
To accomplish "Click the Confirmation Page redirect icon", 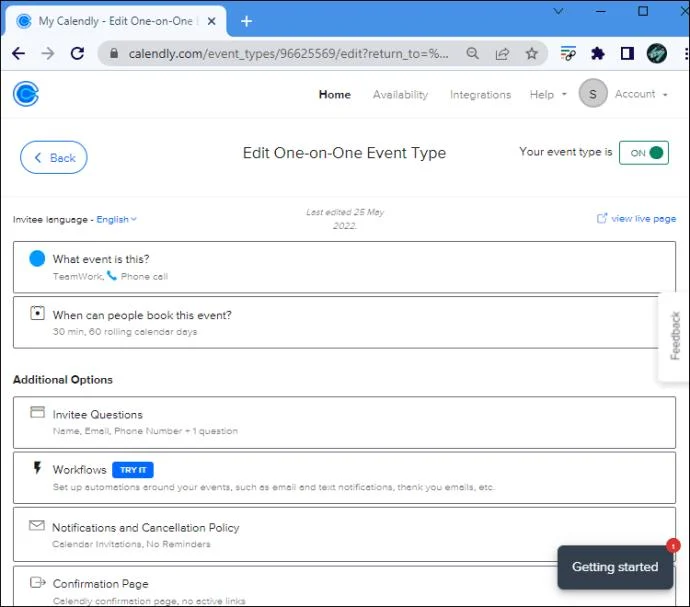I will pyautogui.click(x=38, y=582).
